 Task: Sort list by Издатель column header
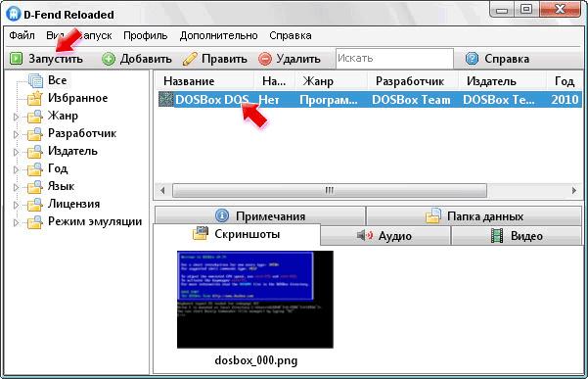(503, 81)
